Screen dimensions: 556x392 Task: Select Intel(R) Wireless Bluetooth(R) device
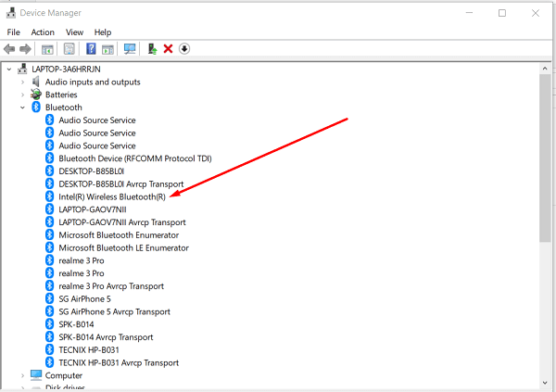112,196
